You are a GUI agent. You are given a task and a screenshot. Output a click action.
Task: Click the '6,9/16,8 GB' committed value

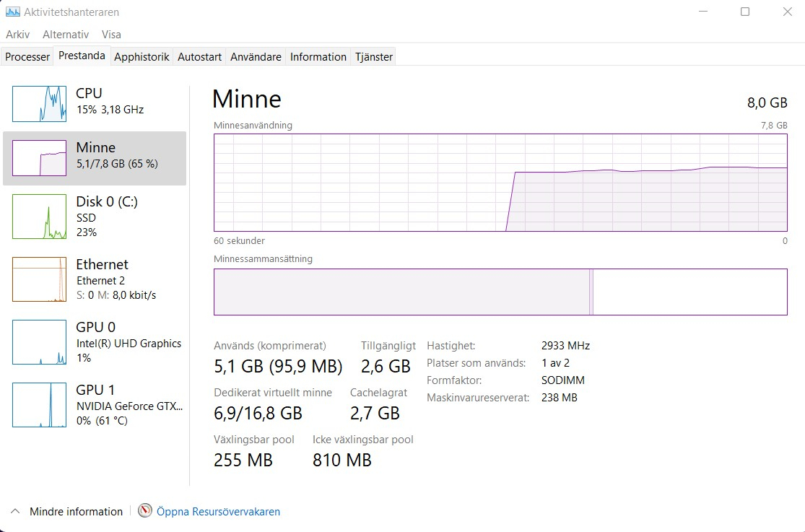point(258,413)
